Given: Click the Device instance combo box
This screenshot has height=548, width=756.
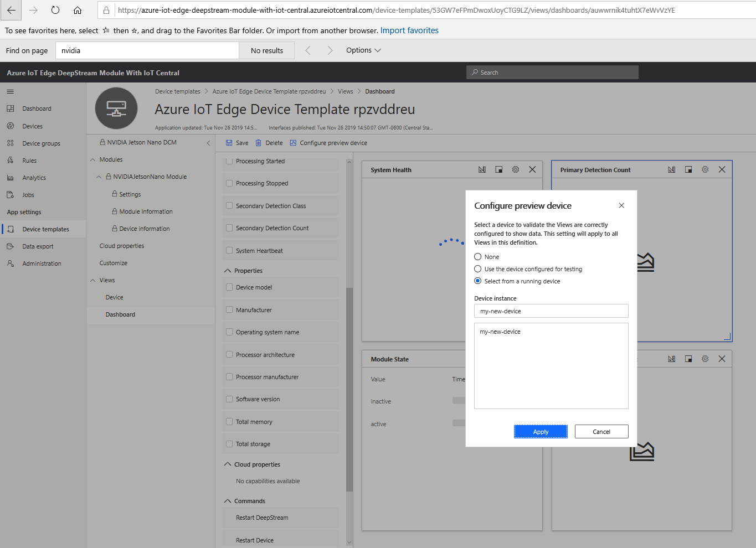Looking at the screenshot, I should point(551,311).
